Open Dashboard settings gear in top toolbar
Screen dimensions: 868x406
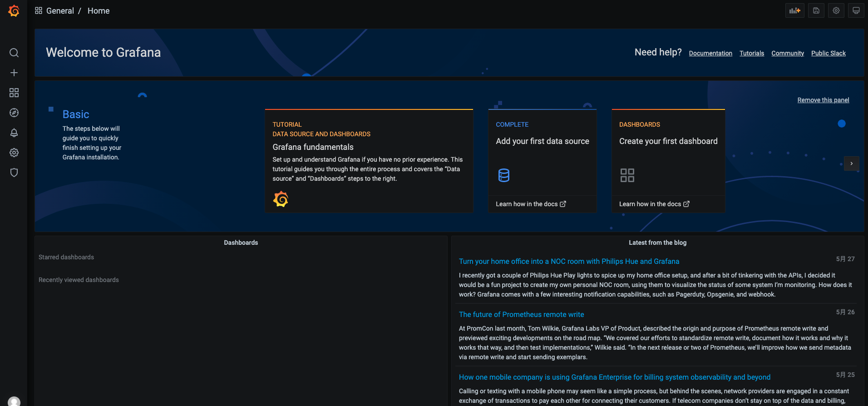[836, 10]
